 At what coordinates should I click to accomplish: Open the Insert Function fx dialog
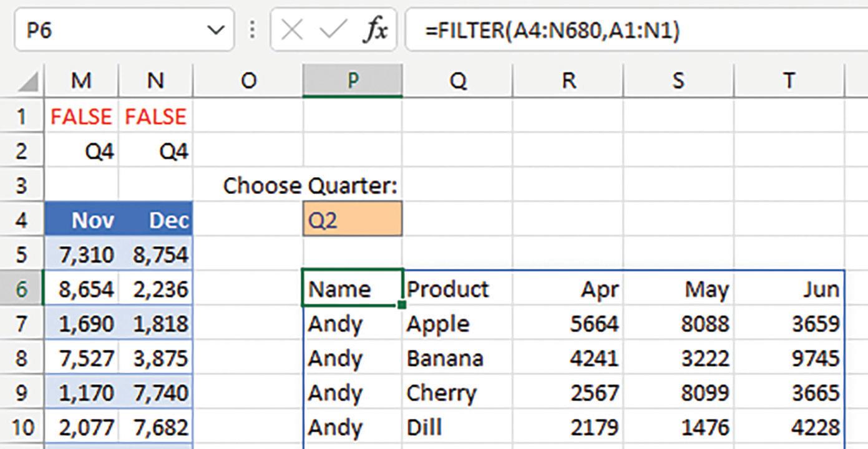click(x=374, y=30)
